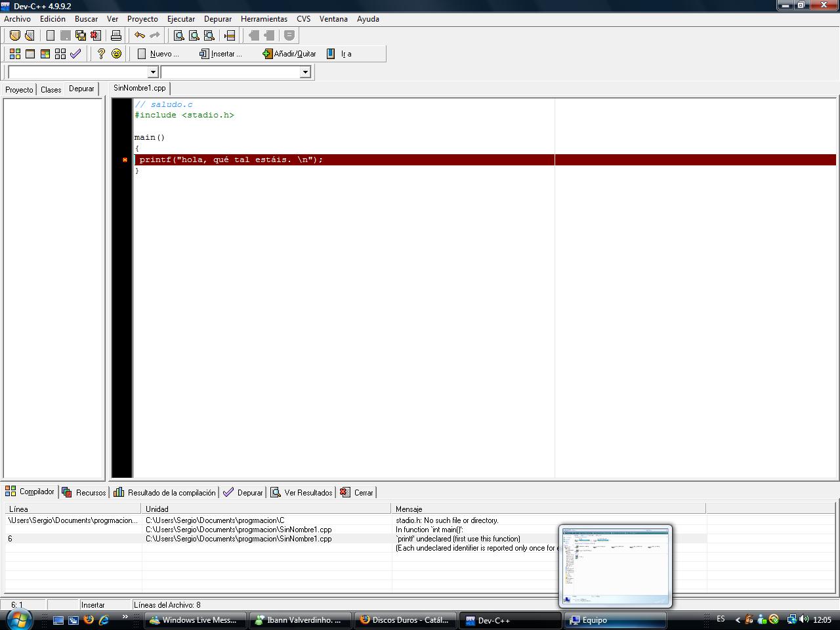The width and height of the screenshot is (840, 630).
Task: Click the Cerrar bottom panel tab
Action: [356, 492]
